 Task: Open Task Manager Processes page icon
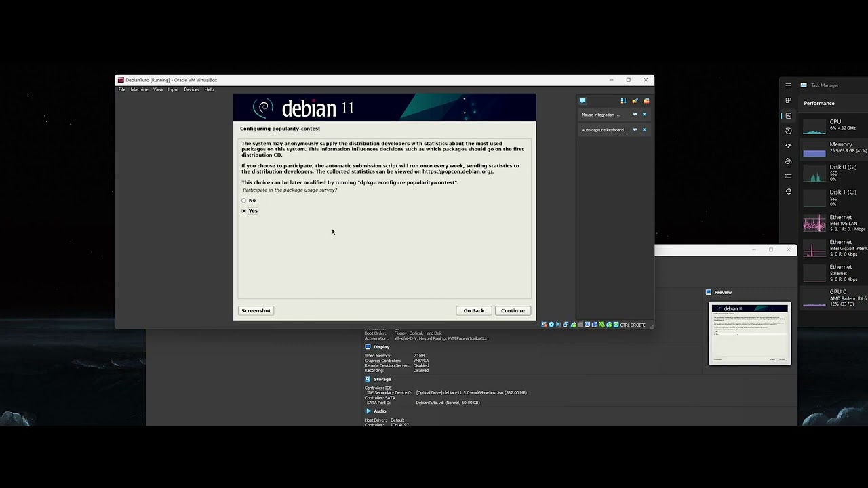pyautogui.click(x=788, y=100)
